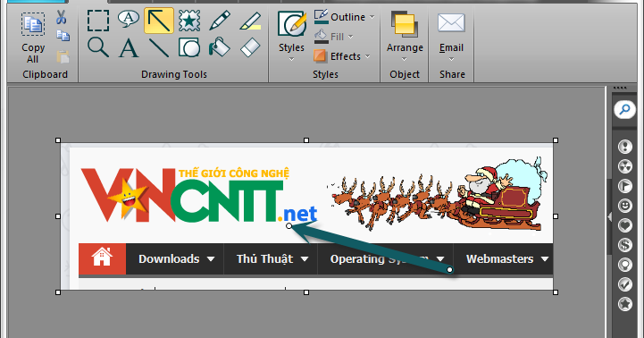Screen dimensions: 644x338
Task: Select the Selection marquee tool
Action: coord(98,21)
